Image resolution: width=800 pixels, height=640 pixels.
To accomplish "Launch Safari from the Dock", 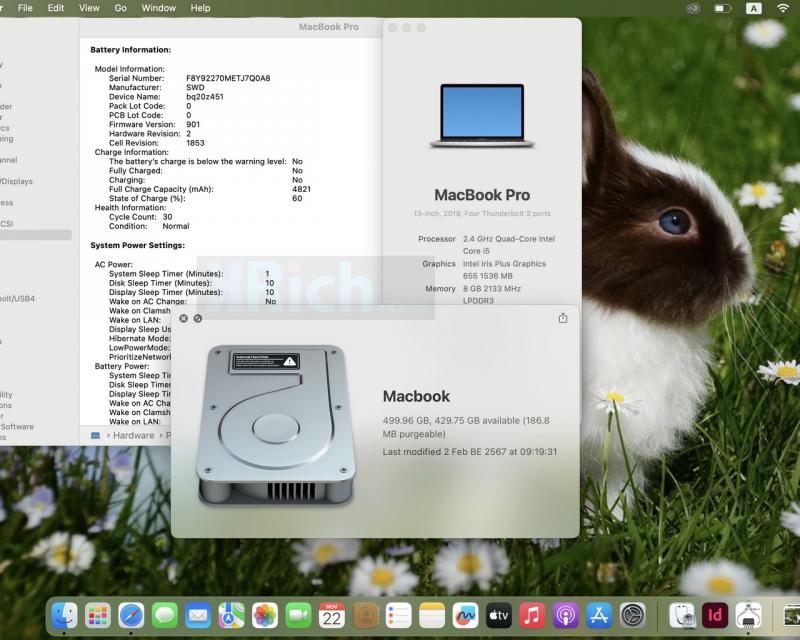I will pyautogui.click(x=131, y=616).
